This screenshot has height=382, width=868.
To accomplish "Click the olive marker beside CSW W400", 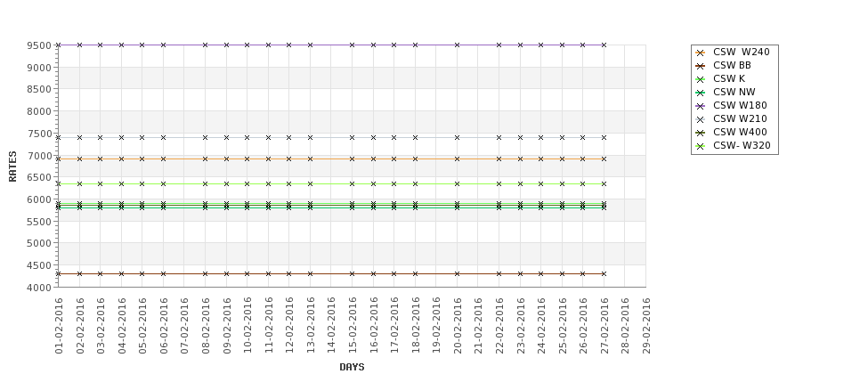I will [x=701, y=133].
